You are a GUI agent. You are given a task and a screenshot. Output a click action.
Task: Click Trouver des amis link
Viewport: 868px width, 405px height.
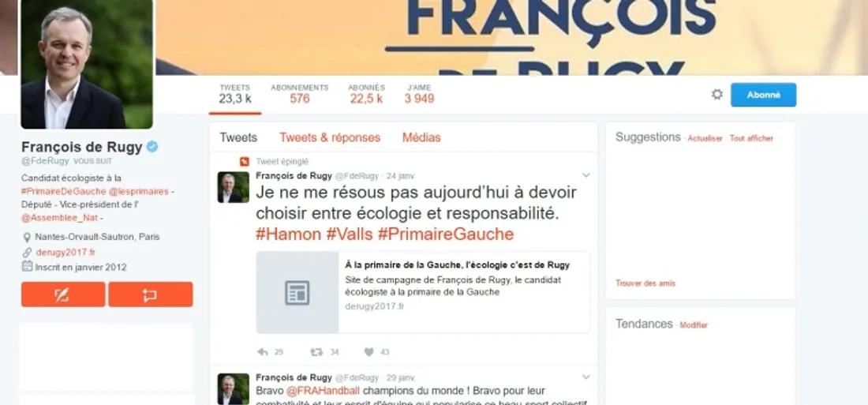pyautogui.click(x=645, y=283)
